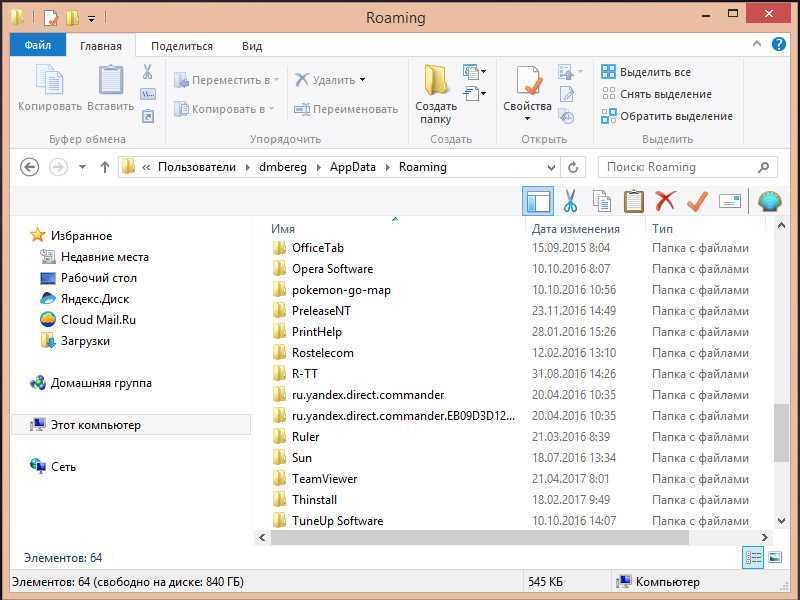Click the Copy (Копировать) ribbon icon
Viewport: 800px width, 600px height.
(49, 80)
